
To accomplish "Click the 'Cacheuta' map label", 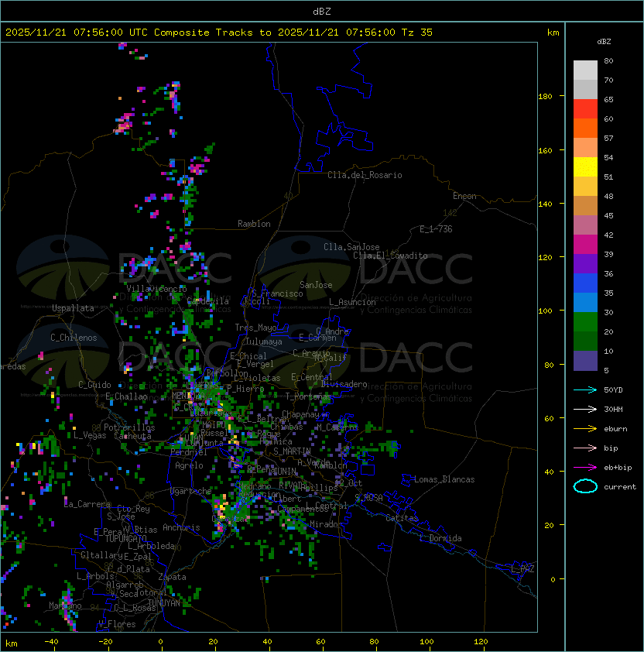I will click(132, 436).
